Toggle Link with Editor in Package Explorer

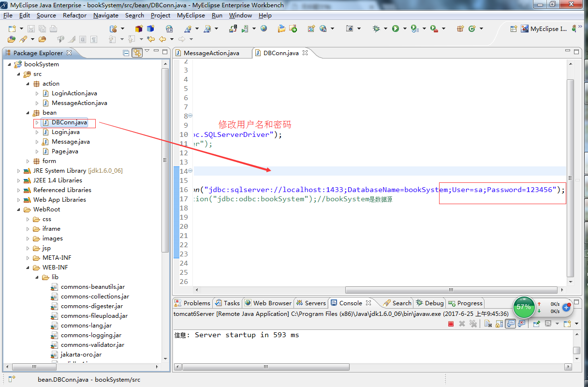[x=137, y=53]
